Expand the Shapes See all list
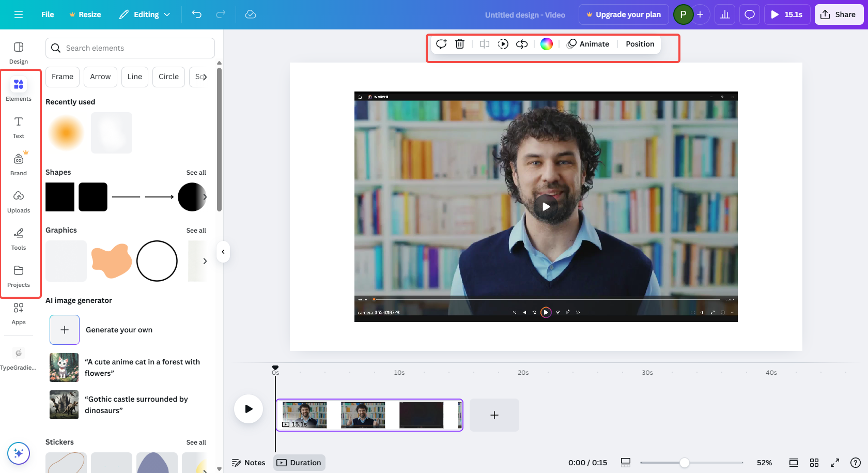Viewport: 868px width, 473px height. coord(196,172)
